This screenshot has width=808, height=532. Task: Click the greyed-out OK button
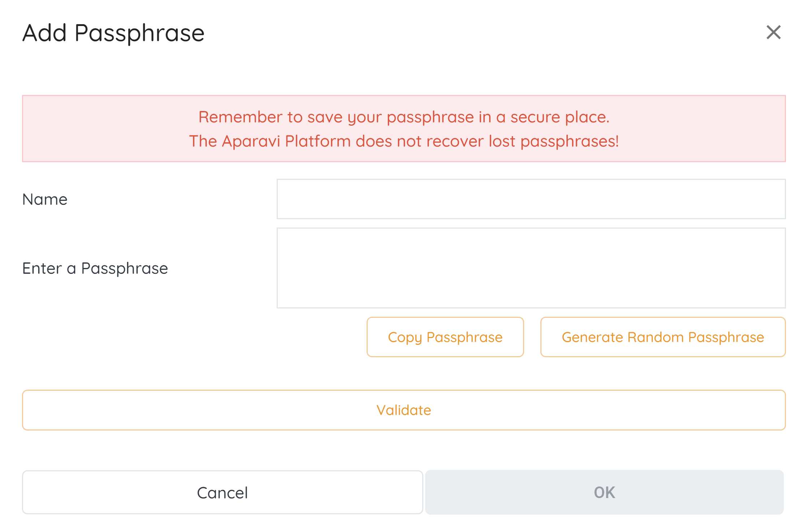point(604,492)
